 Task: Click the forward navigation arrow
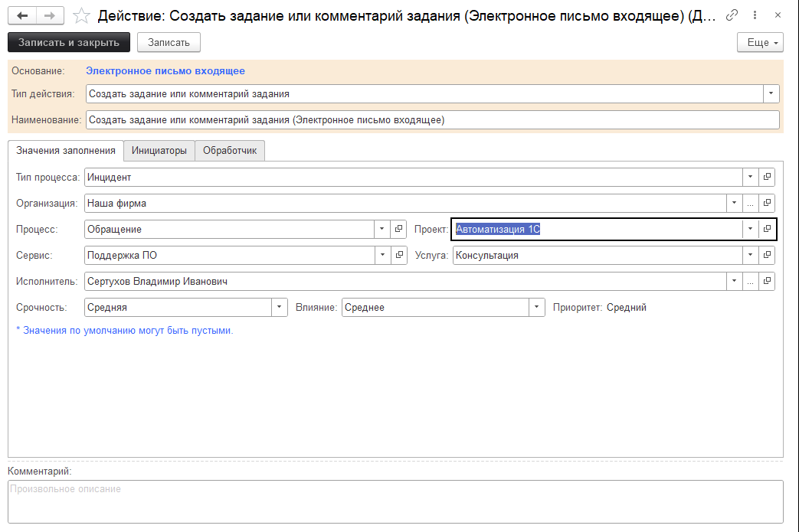(50, 15)
